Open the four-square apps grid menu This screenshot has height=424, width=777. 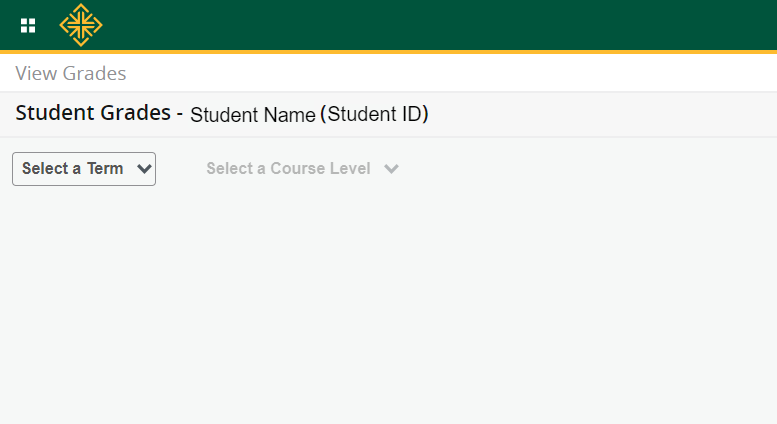tap(28, 25)
